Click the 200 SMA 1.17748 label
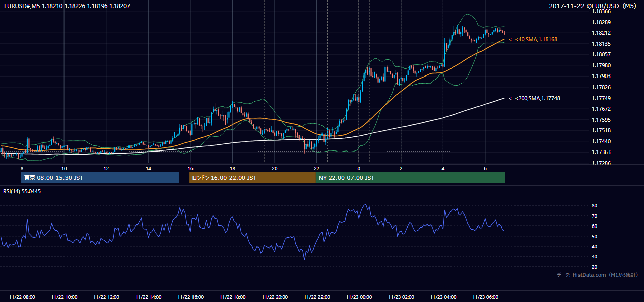The image size is (644, 302). point(534,98)
